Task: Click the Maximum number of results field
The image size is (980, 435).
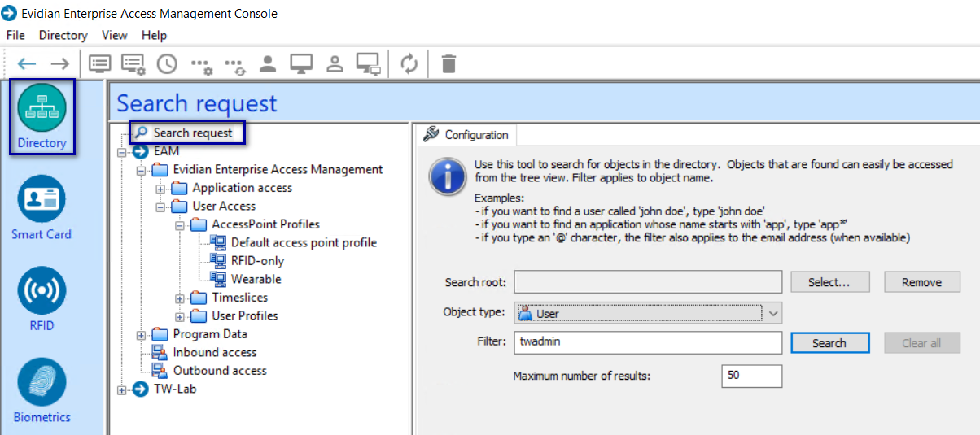Action: tap(751, 376)
